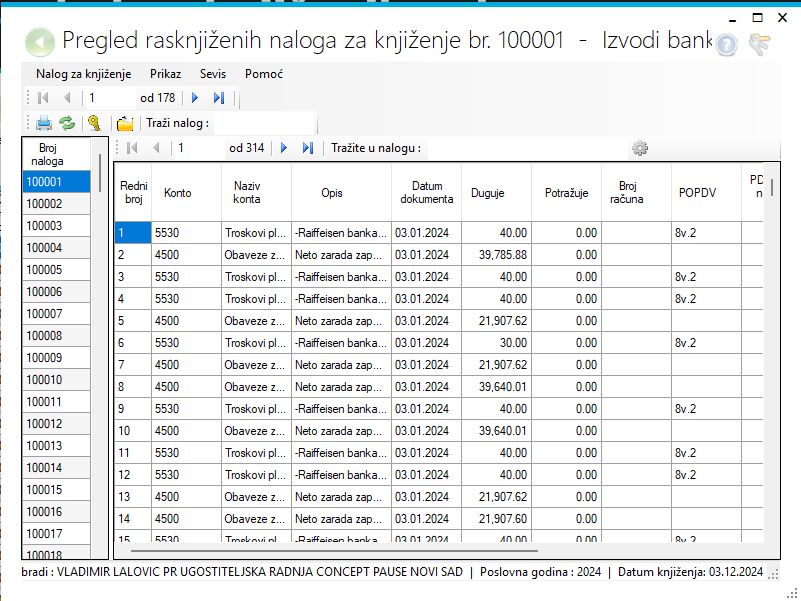The width and height of the screenshot is (801, 601).
Task: Click Opis Neto zarada in row 13
Action: pyautogui.click(x=341, y=497)
